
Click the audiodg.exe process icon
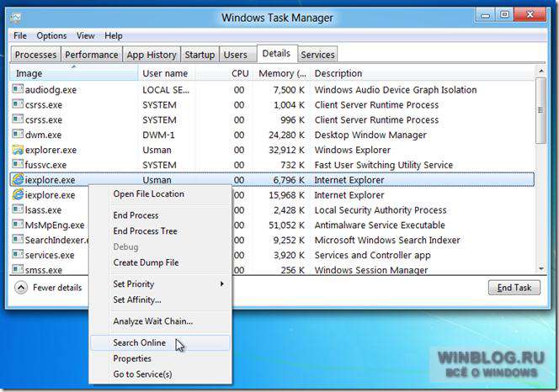[x=18, y=88]
